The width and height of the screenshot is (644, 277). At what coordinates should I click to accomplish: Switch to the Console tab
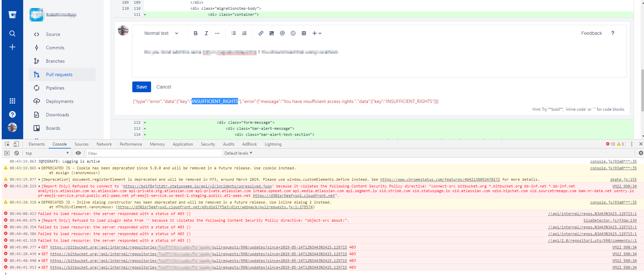click(x=59, y=144)
